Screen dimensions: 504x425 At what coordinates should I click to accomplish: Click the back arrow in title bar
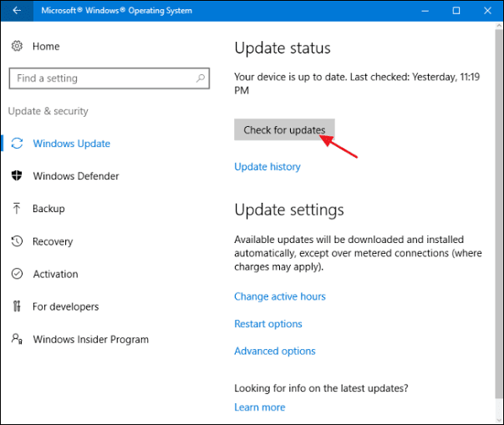pyautogui.click(x=17, y=11)
